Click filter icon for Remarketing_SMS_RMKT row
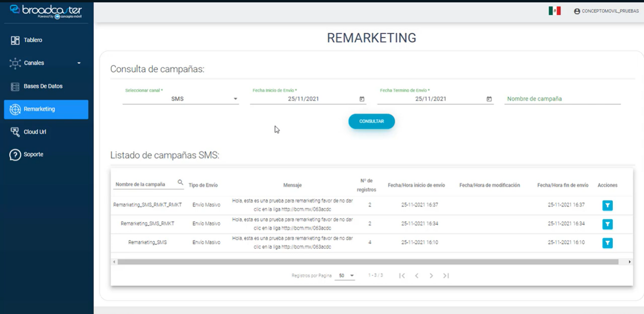This screenshot has width=644, height=314. coord(608,224)
